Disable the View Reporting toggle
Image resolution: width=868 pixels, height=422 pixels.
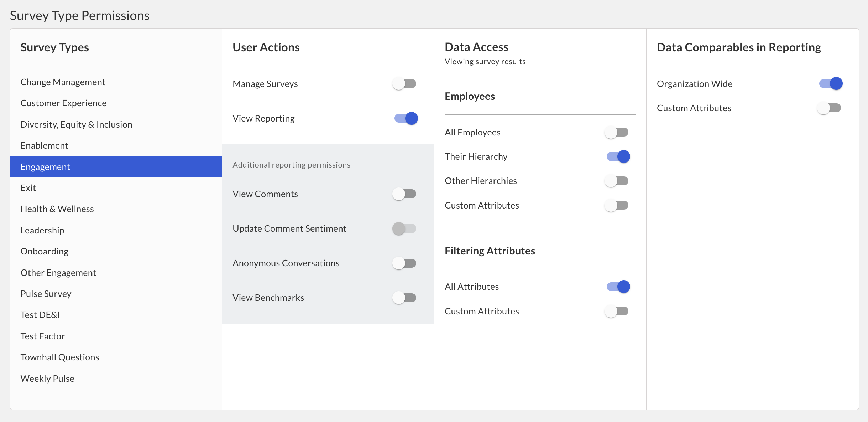pos(405,118)
